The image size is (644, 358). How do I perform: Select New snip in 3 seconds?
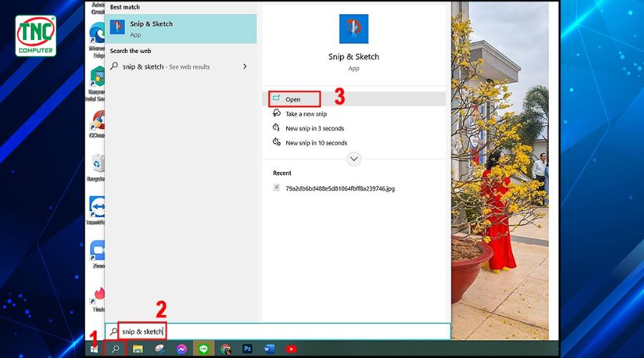tap(315, 128)
